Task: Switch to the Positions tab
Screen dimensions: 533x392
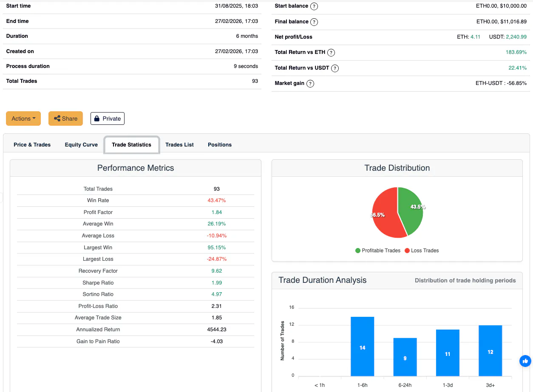Action: 220,145
